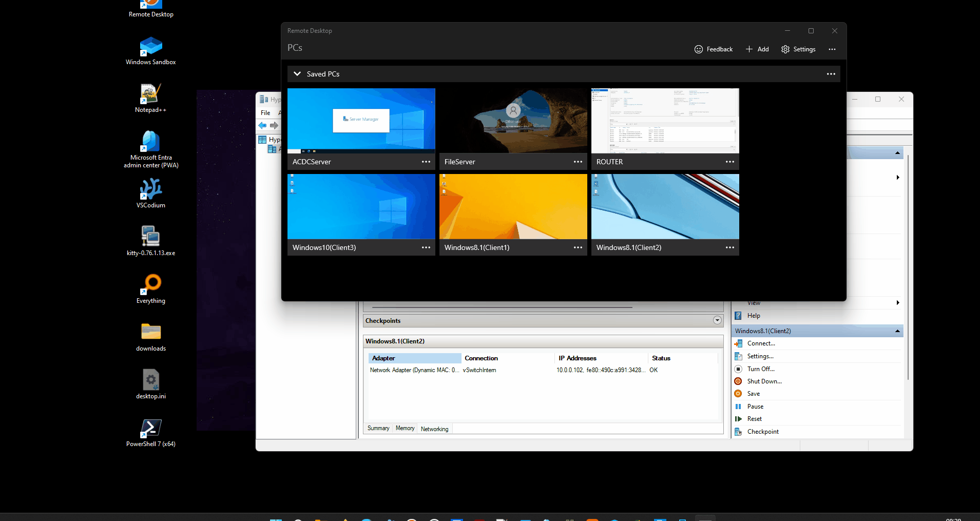Click Turn Off... in Actions pane
This screenshot has height=521, width=980.
[x=761, y=369]
